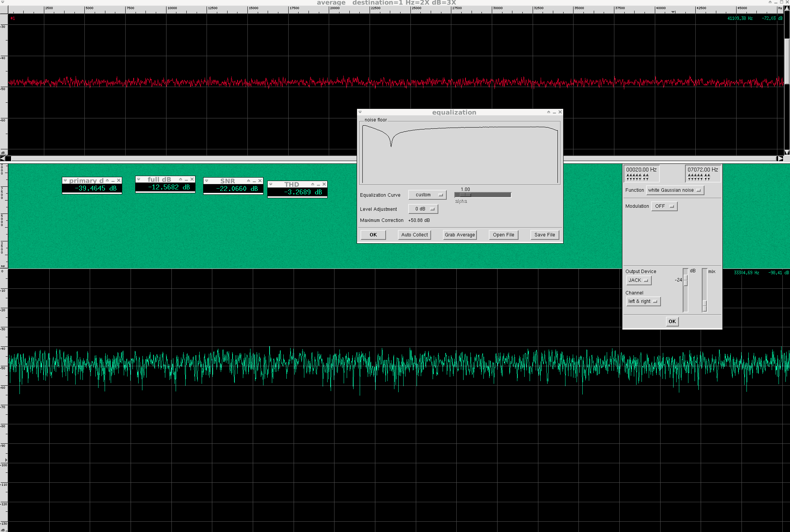Shade the full dB meter window

point(181,179)
